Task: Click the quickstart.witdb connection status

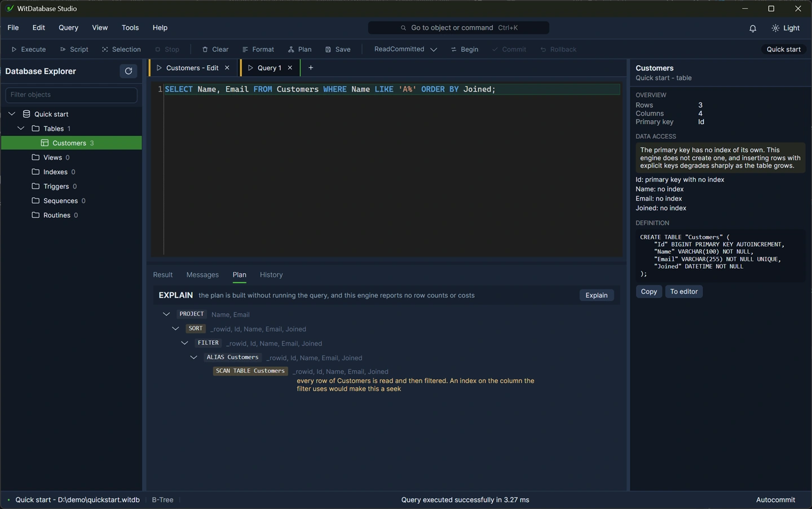Action: 77,500
